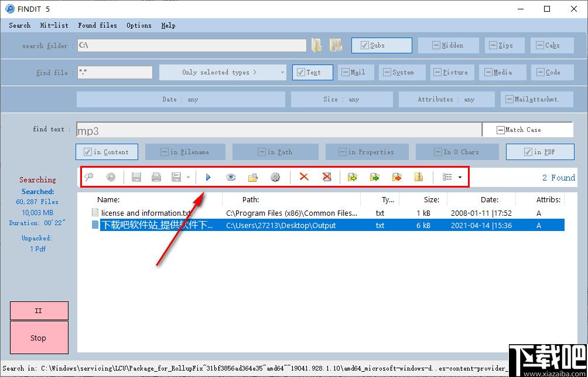Enable the Picture file type

pyautogui.click(x=453, y=73)
